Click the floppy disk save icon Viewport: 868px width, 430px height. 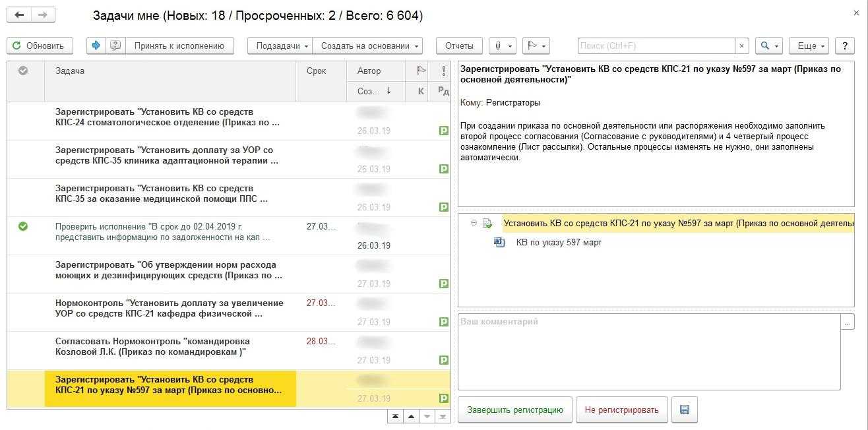(x=684, y=410)
